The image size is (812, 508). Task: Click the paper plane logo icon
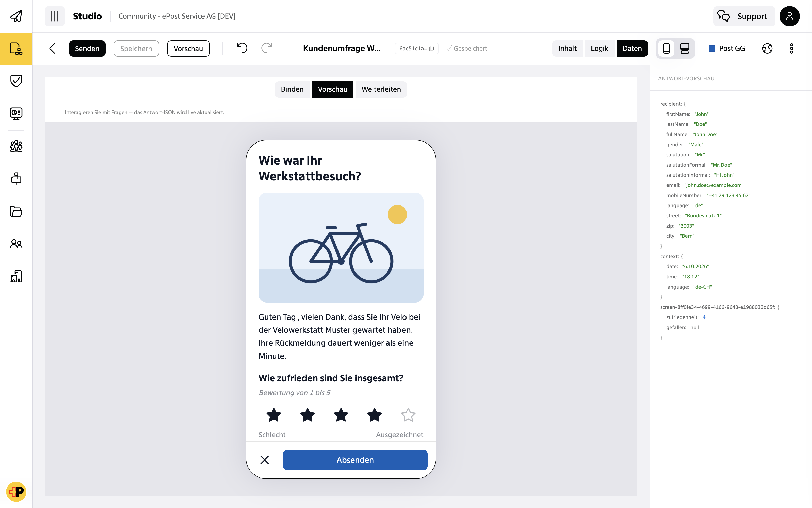pos(16,16)
